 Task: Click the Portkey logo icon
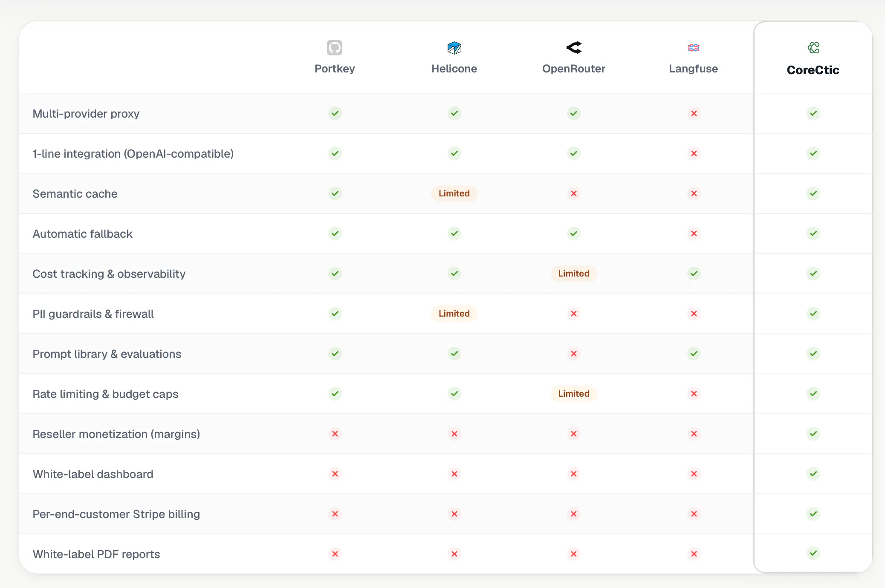pyautogui.click(x=335, y=48)
